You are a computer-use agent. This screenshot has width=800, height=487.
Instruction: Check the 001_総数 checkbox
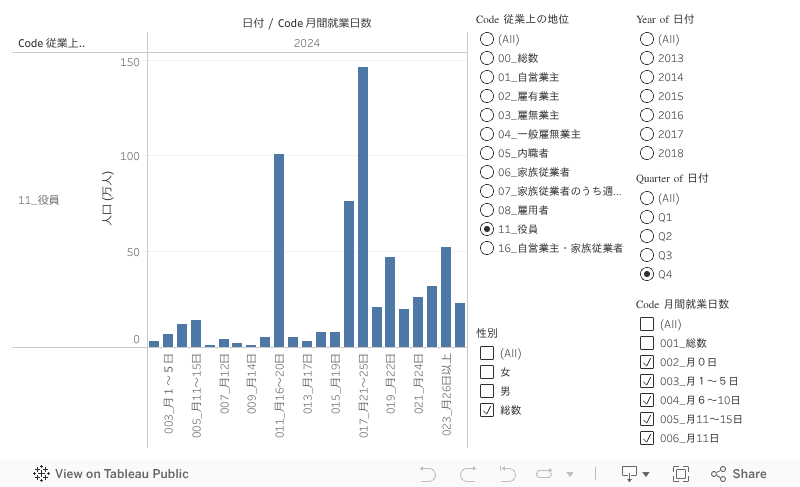pos(646,343)
